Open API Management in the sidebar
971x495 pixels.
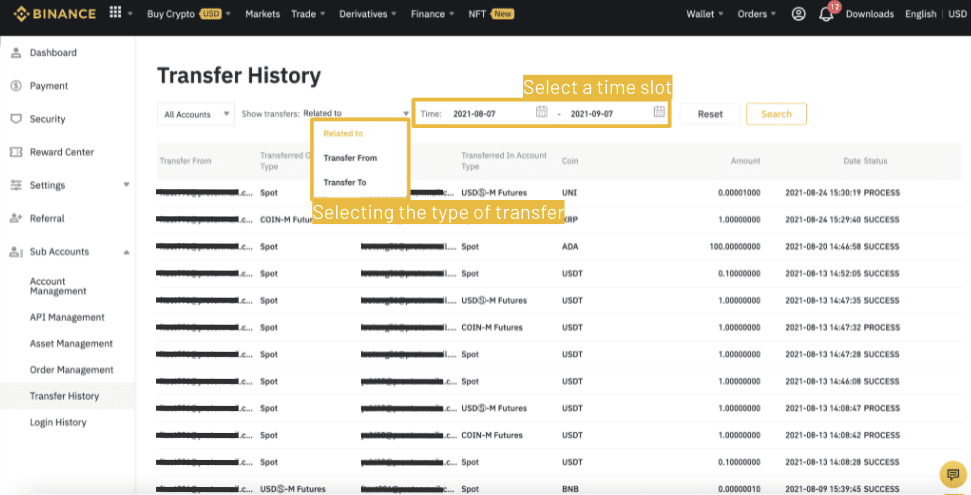(67, 317)
